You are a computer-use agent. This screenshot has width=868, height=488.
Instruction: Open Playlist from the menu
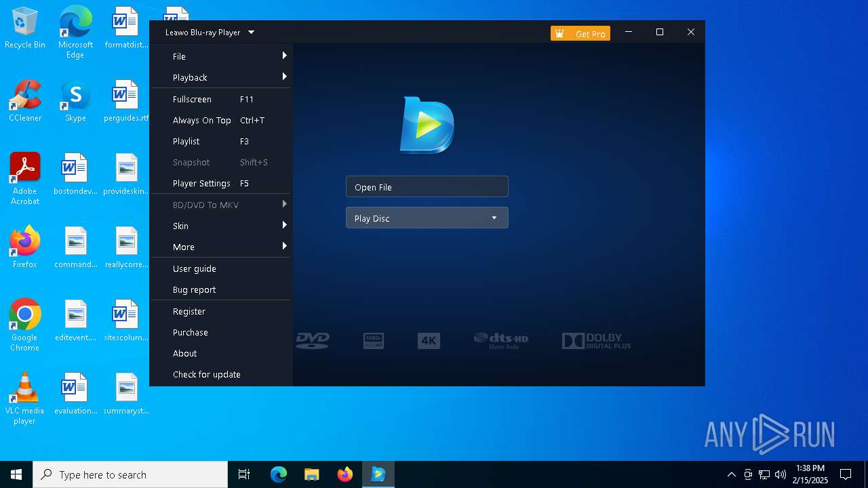221,141
